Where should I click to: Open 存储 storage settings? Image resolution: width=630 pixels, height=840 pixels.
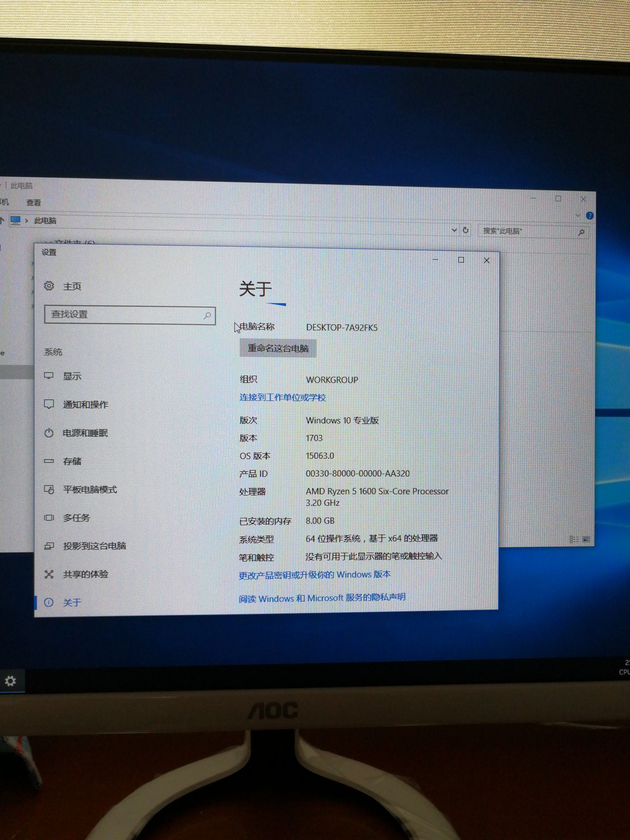click(72, 461)
